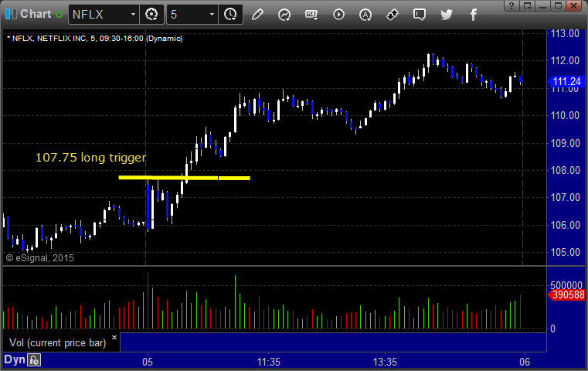Share the chart on Facebook
The width and height of the screenshot is (588, 371).
(474, 15)
